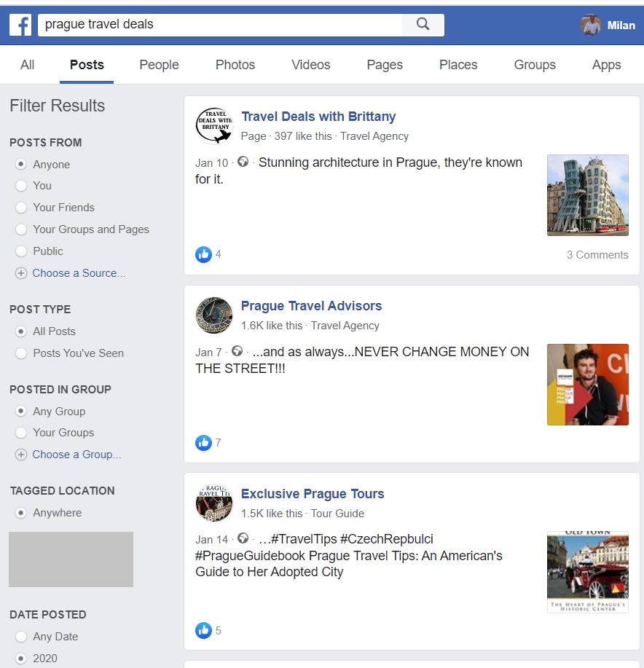Switch to the People tab

(x=160, y=65)
